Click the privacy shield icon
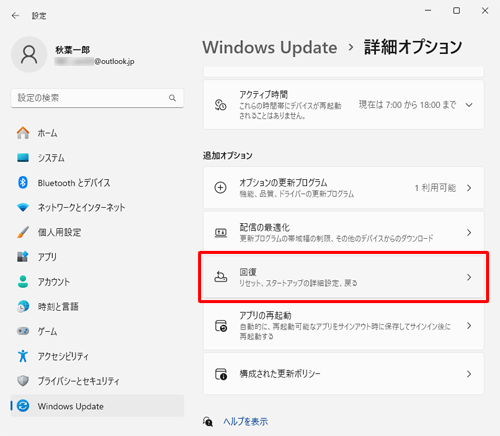This screenshot has width=500, height=436. click(23, 381)
